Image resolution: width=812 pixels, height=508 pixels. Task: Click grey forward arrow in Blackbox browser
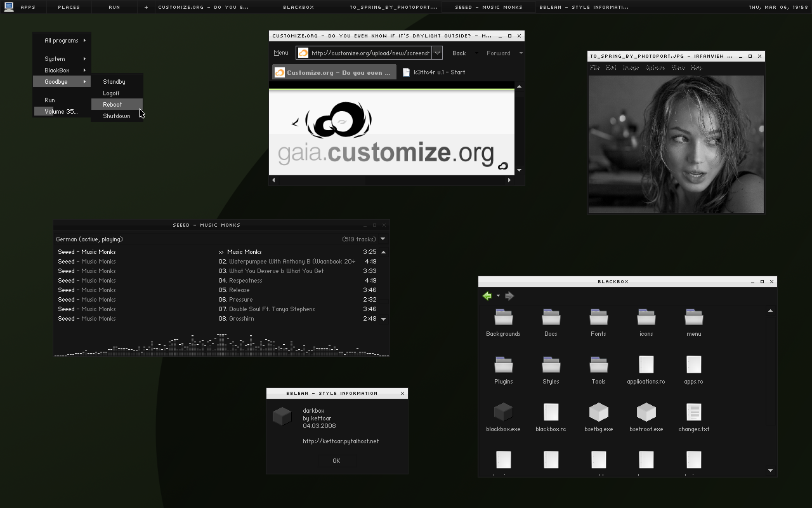click(x=509, y=296)
